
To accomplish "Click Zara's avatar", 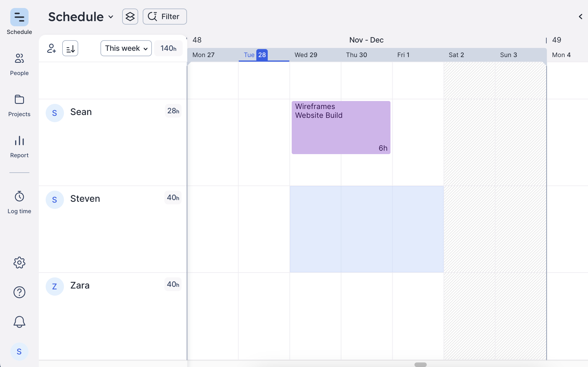I will pyautogui.click(x=55, y=287).
